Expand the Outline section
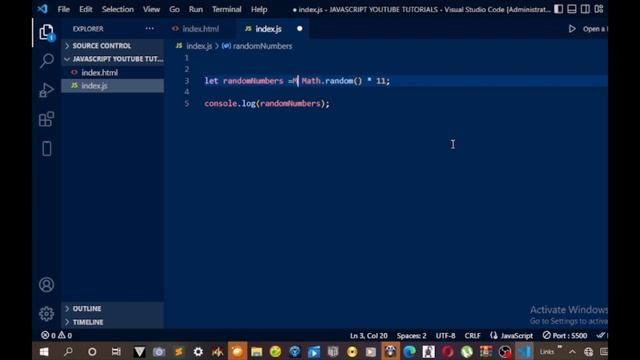The width and height of the screenshot is (640, 360). coord(113,309)
